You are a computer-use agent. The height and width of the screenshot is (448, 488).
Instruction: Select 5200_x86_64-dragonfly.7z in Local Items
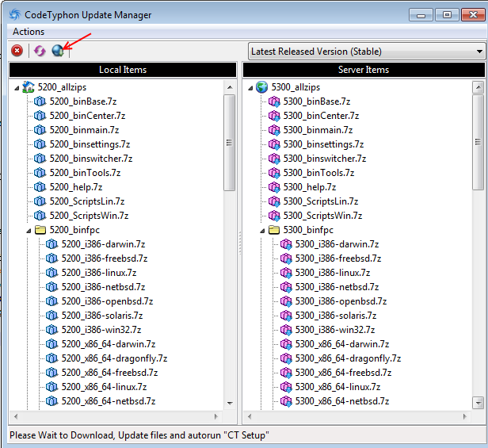[x=115, y=358]
